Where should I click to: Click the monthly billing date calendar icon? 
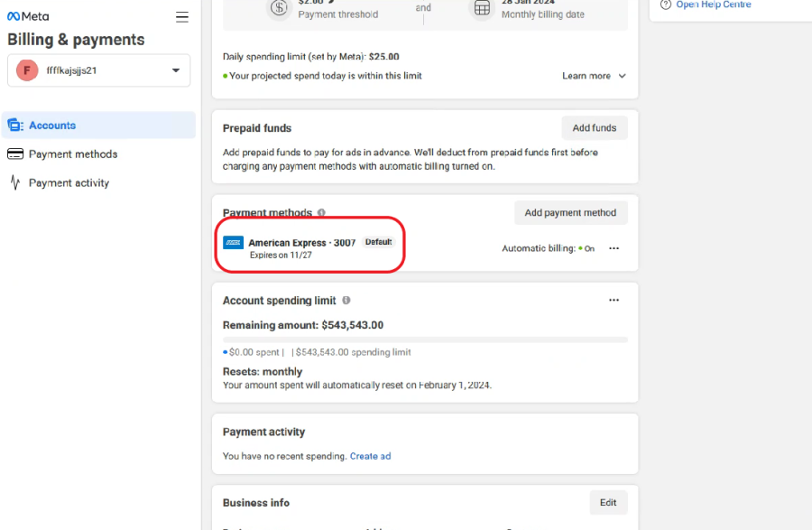(x=483, y=8)
